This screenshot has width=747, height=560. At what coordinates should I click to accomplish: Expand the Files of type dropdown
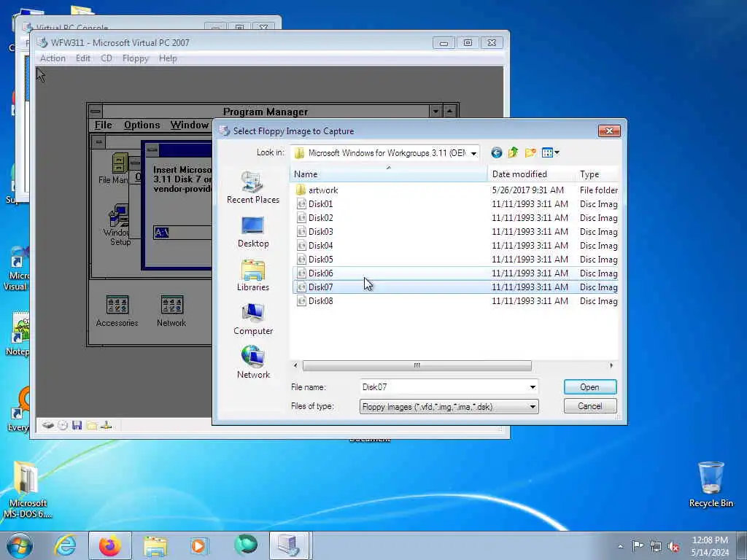pyautogui.click(x=533, y=407)
